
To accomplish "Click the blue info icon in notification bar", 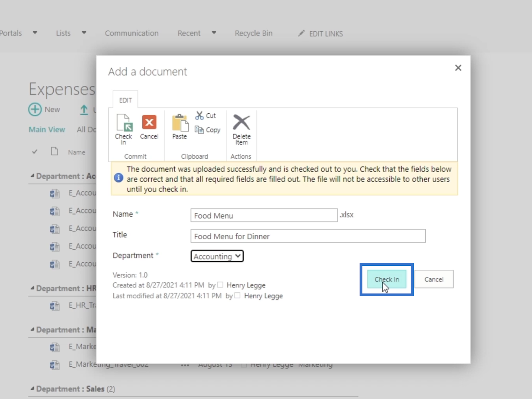I will click(118, 178).
